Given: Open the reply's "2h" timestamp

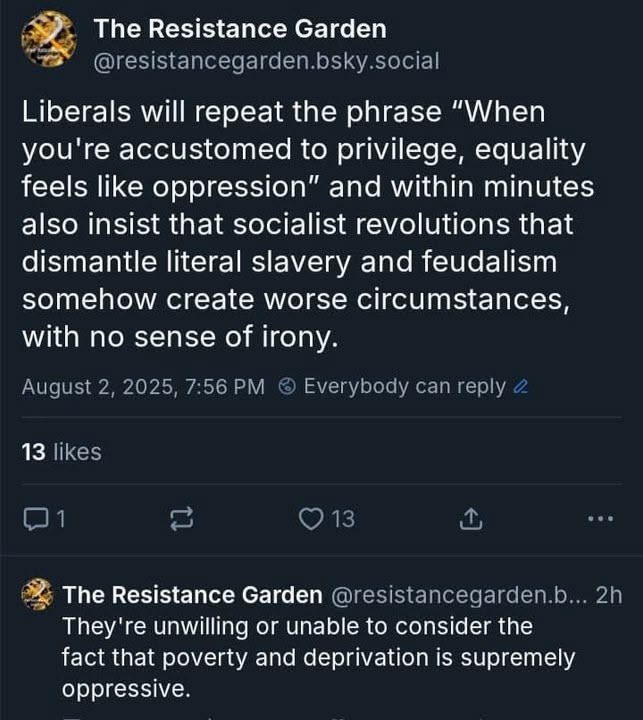Looking at the screenshot, I should point(608,595).
